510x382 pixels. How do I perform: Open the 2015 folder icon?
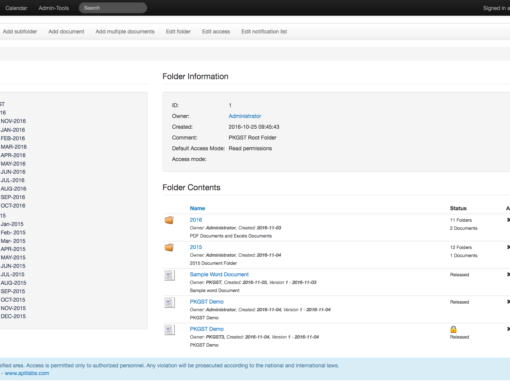tap(169, 248)
